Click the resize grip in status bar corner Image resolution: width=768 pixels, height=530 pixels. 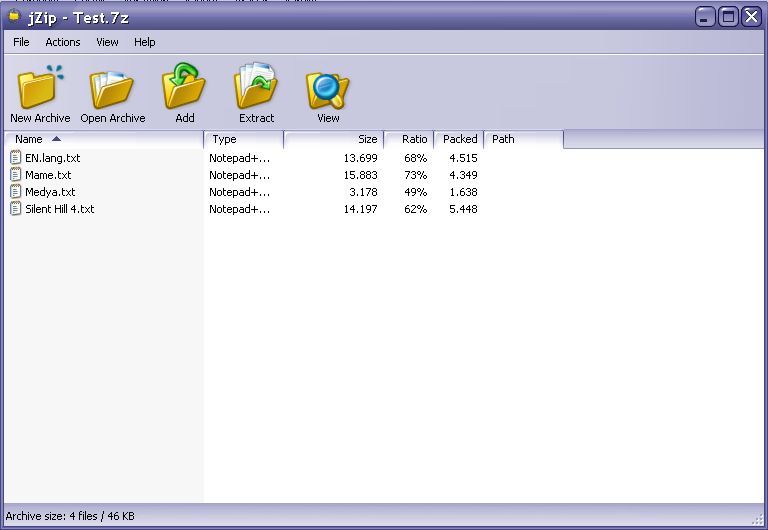758,520
